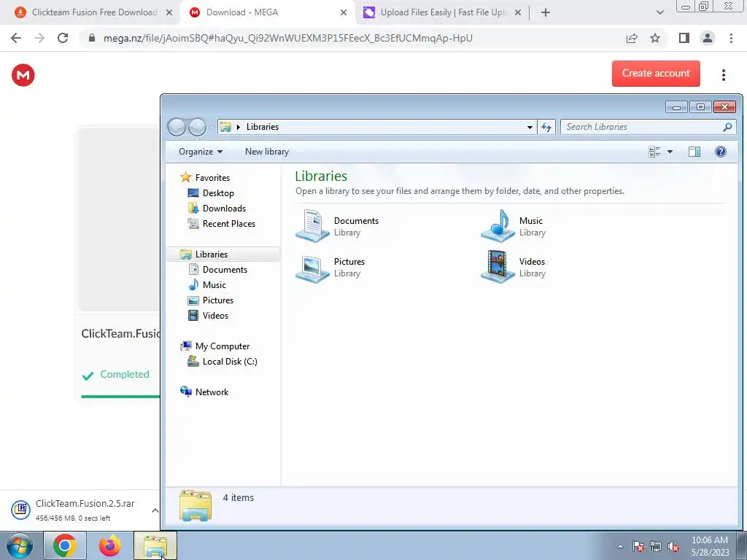Open Chrome side panel icon
Image resolution: width=747 pixels, height=560 pixels.
pyautogui.click(x=684, y=38)
